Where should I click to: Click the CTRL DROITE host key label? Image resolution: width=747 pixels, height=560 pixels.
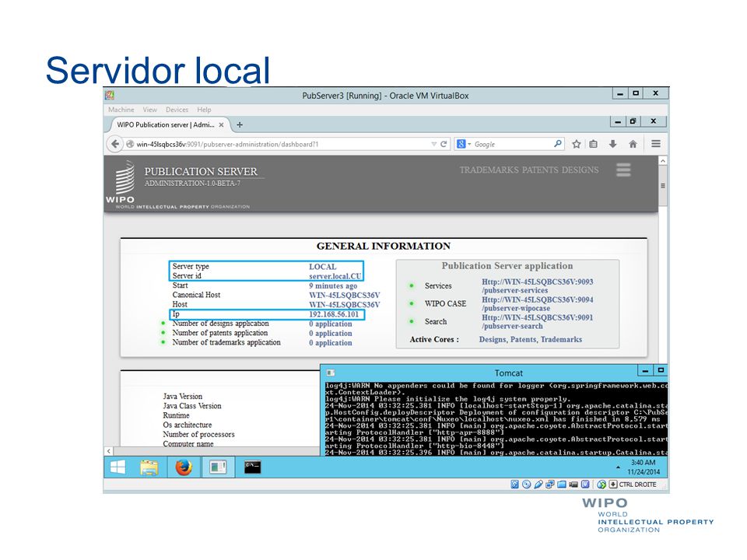pyautogui.click(x=637, y=485)
